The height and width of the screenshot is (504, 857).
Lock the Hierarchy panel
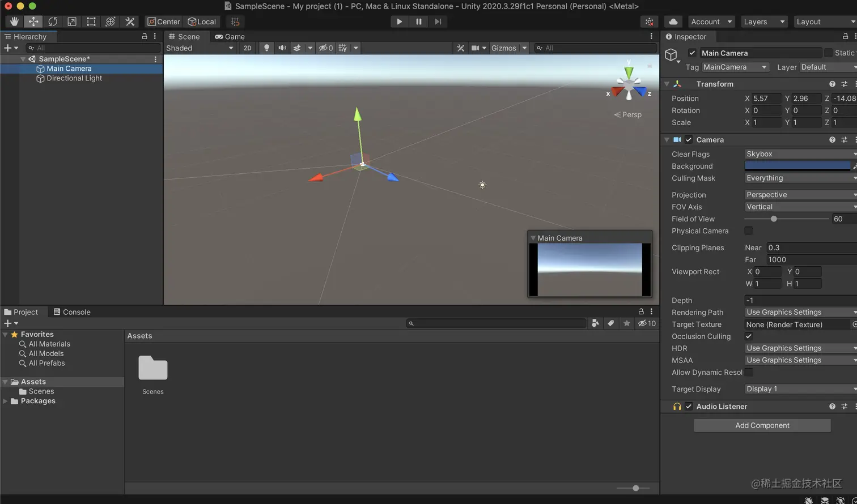pyautogui.click(x=145, y=36)
